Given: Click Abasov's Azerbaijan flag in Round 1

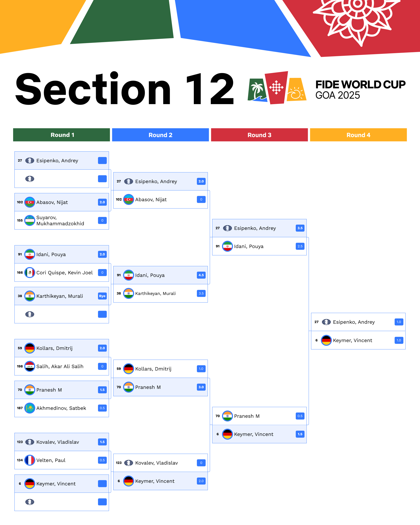Looking at the screenshot, I should click(x=30, y=202).
